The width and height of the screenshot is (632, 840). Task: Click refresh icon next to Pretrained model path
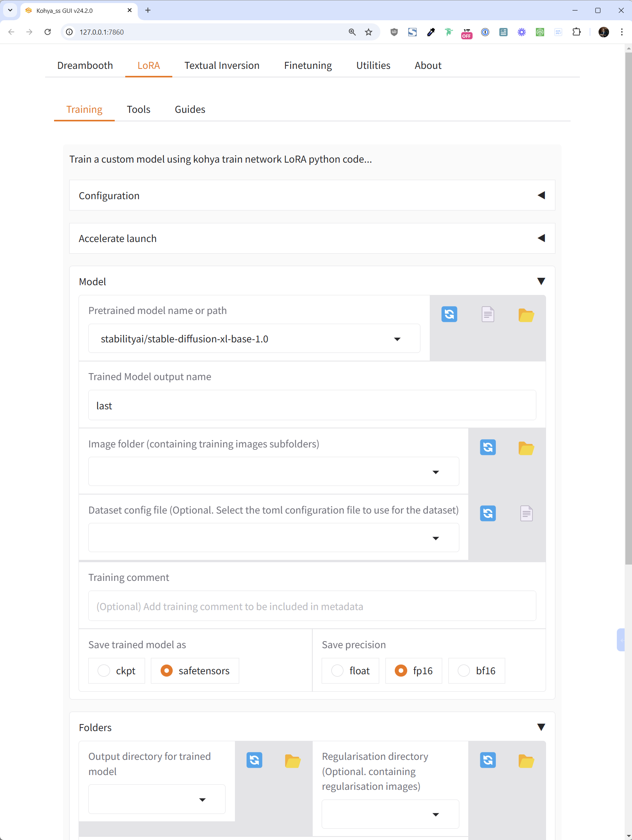(x=449, y=314)
